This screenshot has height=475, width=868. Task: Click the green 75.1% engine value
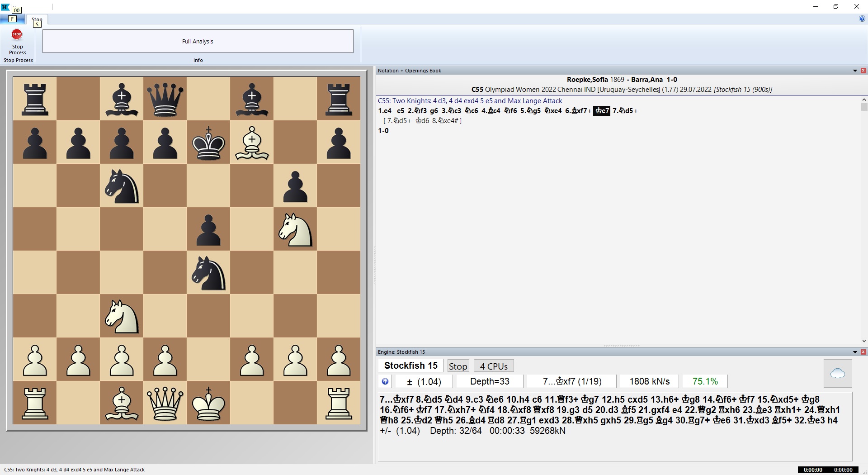point(705,381)
